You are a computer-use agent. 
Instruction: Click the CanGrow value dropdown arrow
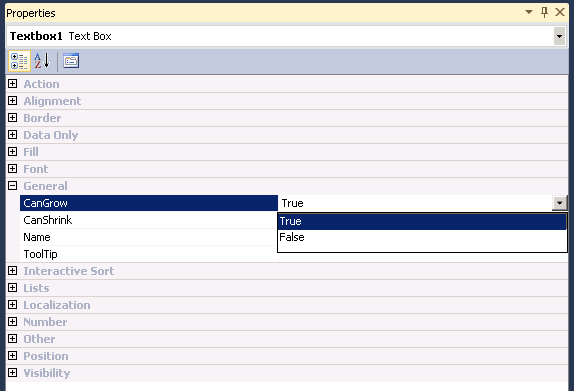[x=559, y=203]
